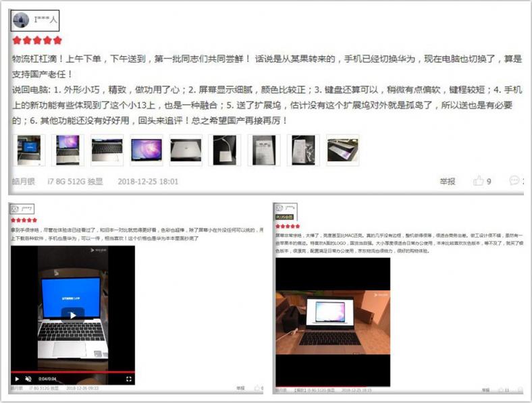The height and width of the screenshot is (403, 532).
Task: Open the ninth thumbnail of angled laptop
Action: tap(343, 150)
